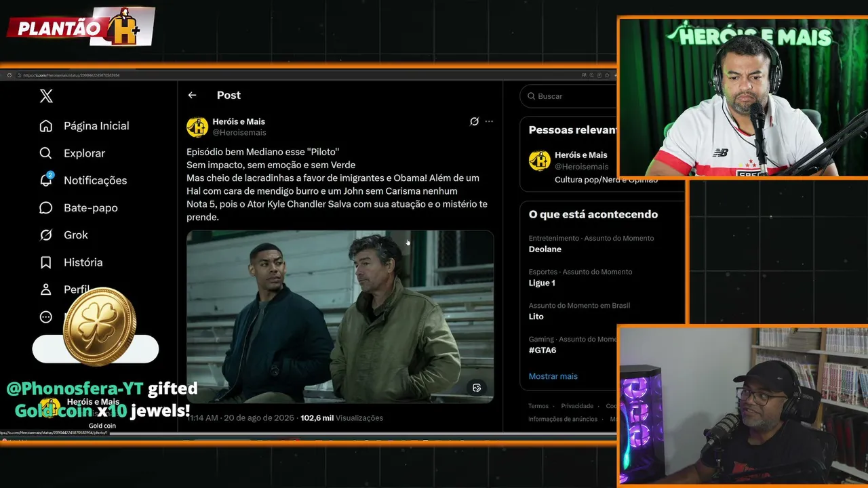Click Mostrar mais under trends
The height and width of the screenshot is (488, 868).
click(x=553, y=376)
